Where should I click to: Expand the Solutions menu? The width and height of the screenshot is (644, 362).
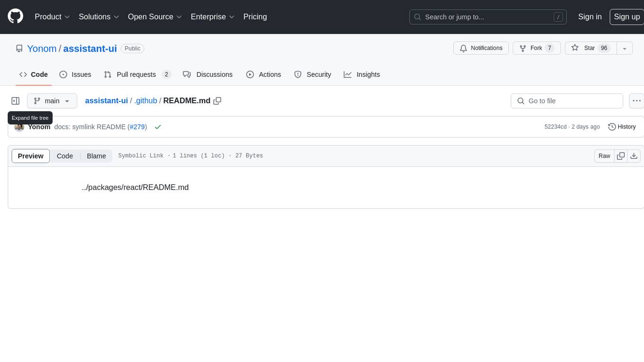coord(99,17)
